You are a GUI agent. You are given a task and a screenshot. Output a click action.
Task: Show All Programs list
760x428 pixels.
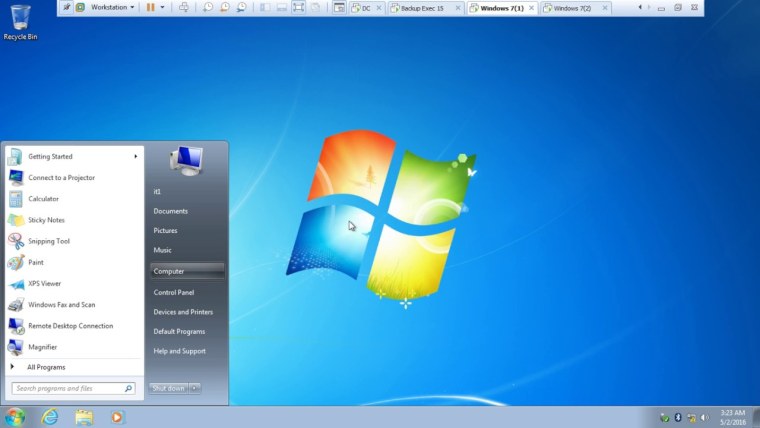(x=46, y=367)
